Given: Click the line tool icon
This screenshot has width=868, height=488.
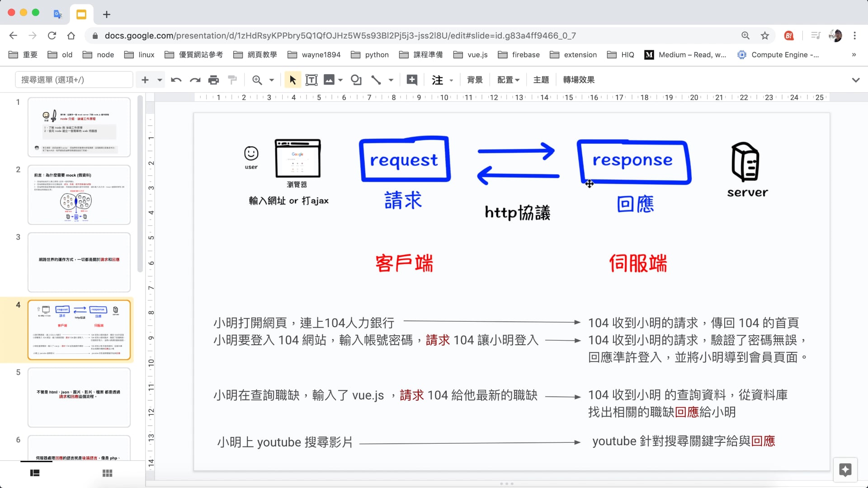Looking at the screenshot, I should [x=376, y=80].
